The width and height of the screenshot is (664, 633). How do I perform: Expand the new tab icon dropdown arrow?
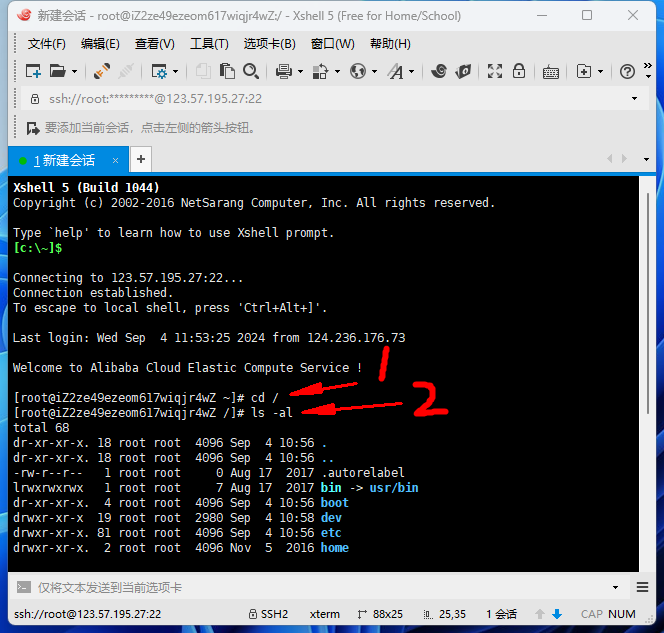click(x=600, y=72)
